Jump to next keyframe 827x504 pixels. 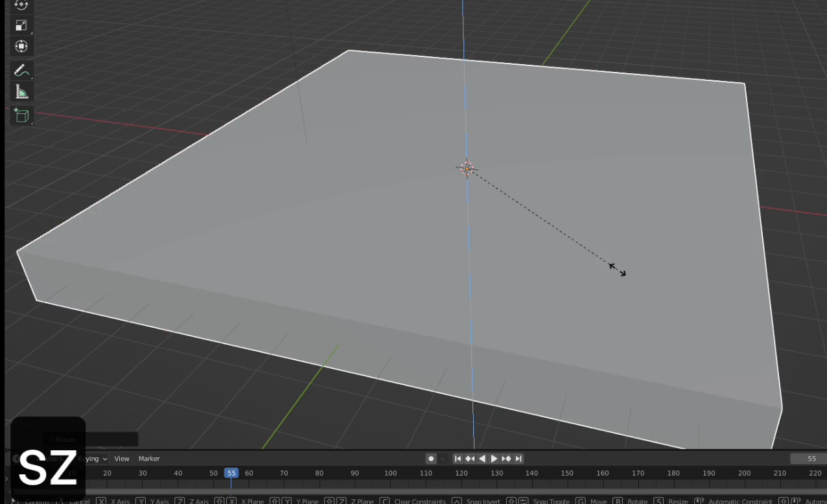point(506,459)
